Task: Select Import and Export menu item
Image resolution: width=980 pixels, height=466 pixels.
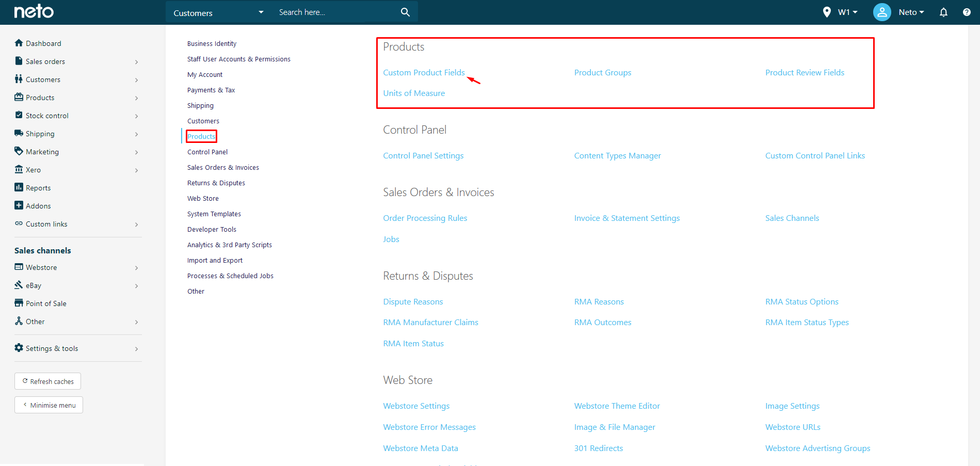Action: click(x=215, y=260)
